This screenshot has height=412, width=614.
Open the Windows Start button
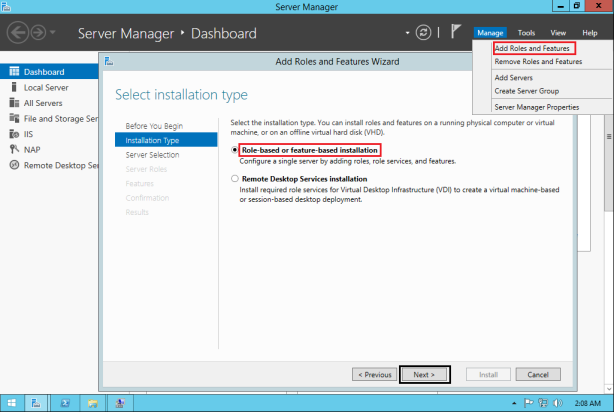(x=11, y=403)
